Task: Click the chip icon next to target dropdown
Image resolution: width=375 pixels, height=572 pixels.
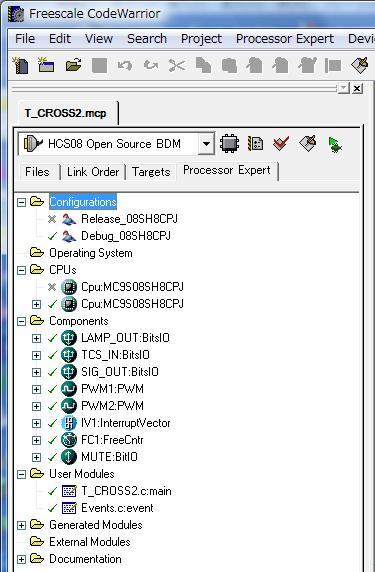Action: [x=229, y=143]
